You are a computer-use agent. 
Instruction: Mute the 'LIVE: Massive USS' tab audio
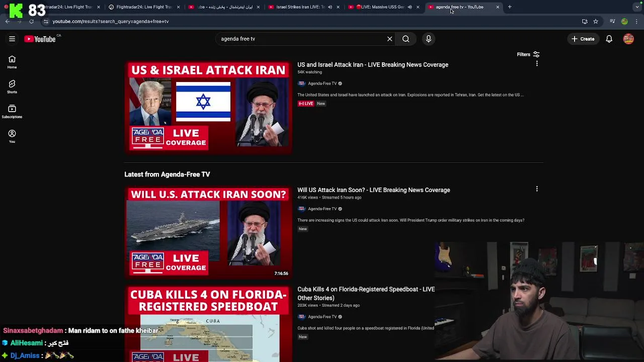[x=410, y=7]
